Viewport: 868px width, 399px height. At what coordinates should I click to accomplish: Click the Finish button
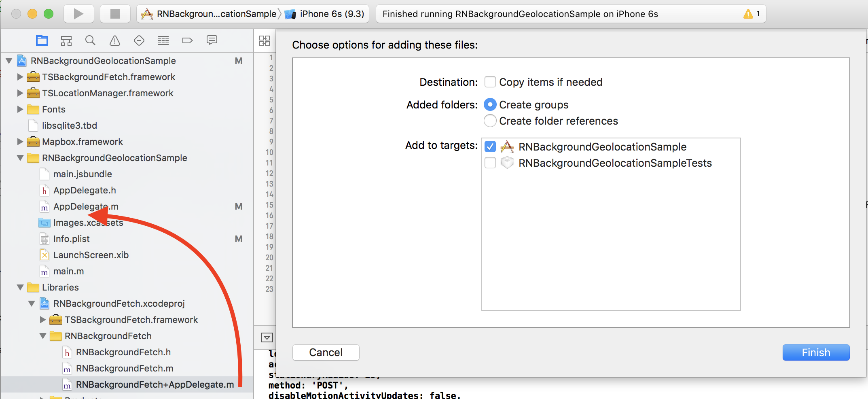pyautogui.click(x=816, y=352)
